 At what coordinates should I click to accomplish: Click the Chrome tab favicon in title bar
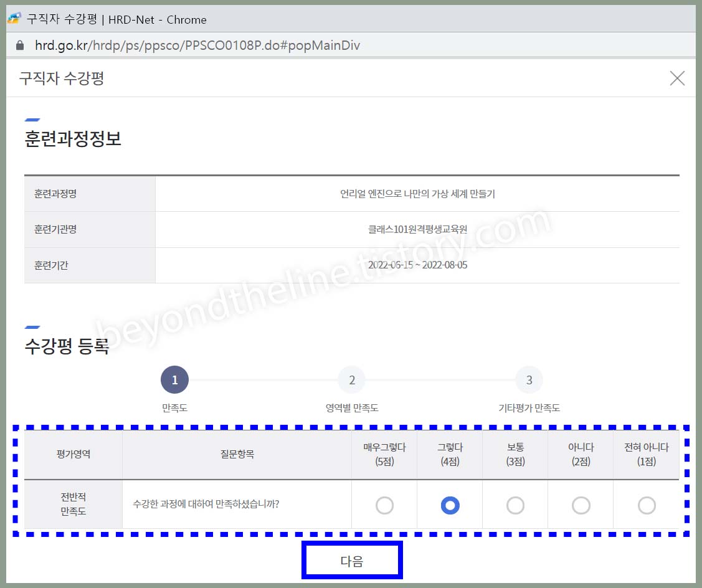click(14, 19)
